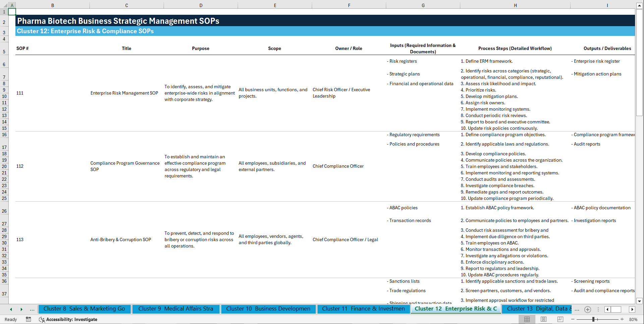This screenshot has height=324, width=644.
Task: Expand hidden sheets via the ellipsis before Cluster 8
Action: 32,309
